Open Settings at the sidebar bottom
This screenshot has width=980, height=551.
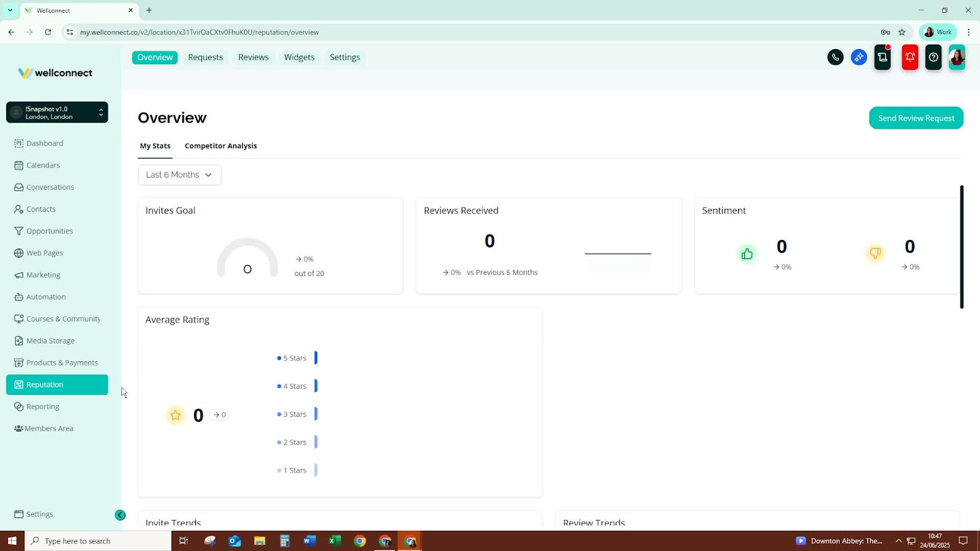[39, 514]
